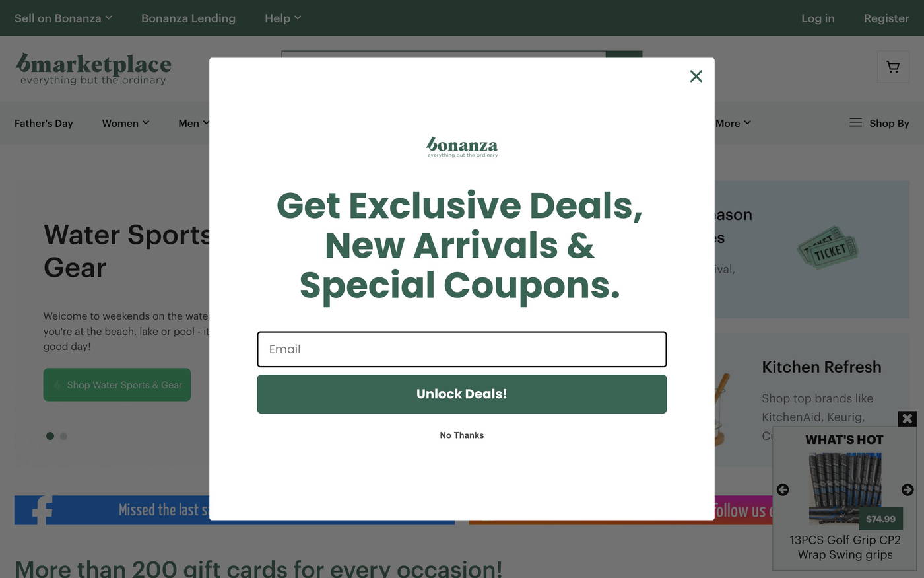924x578 pixels.
Task: Open the Women category dropdown
Action: pos(125,123)
